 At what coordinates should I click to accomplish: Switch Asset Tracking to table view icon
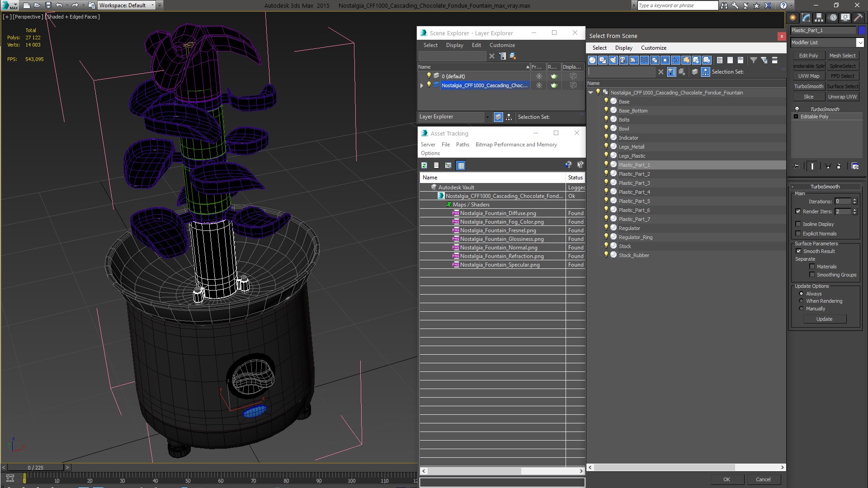pos(461,165)
